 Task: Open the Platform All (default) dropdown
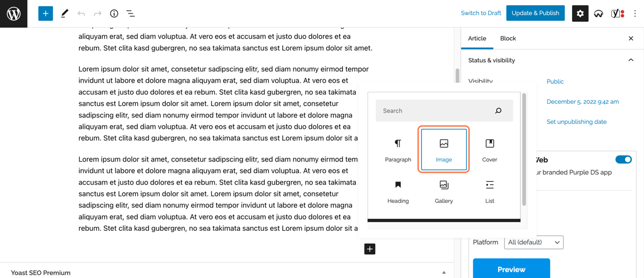pyautogui.click(x=534, y=242)
